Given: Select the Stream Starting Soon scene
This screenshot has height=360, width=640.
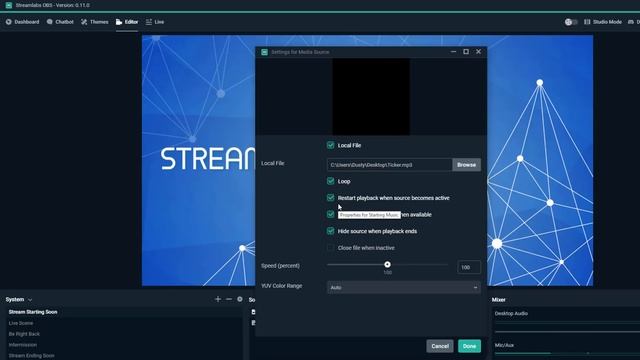Looking at the screenshot, I should point(124,312).
